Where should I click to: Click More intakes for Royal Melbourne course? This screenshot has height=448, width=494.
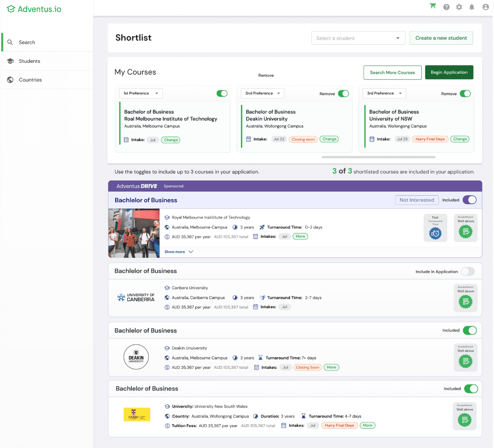[300, 236]
